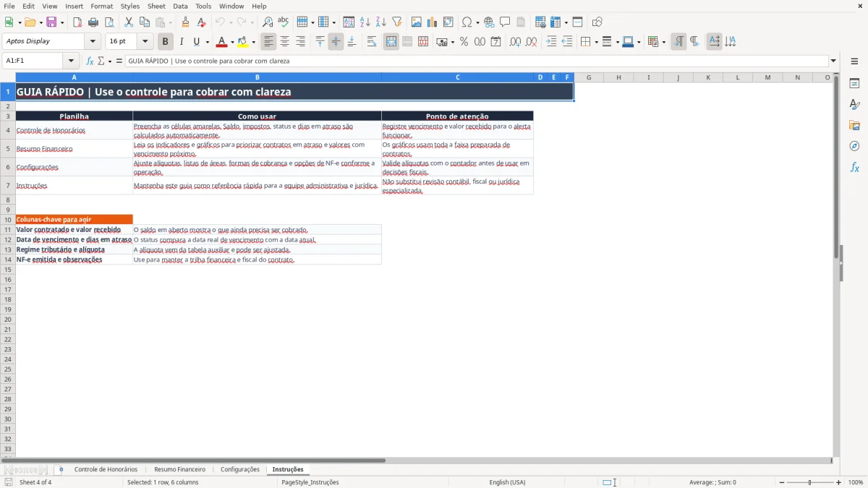Insert a pivot table
868x488 pixels.
pyautogui.click(x=448, y=22)
